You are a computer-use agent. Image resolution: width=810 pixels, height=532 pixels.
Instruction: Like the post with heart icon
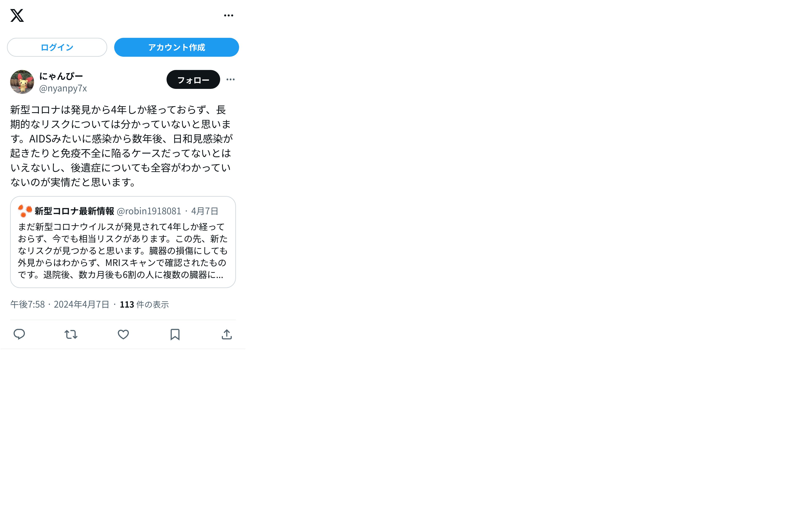coord(123,334)
